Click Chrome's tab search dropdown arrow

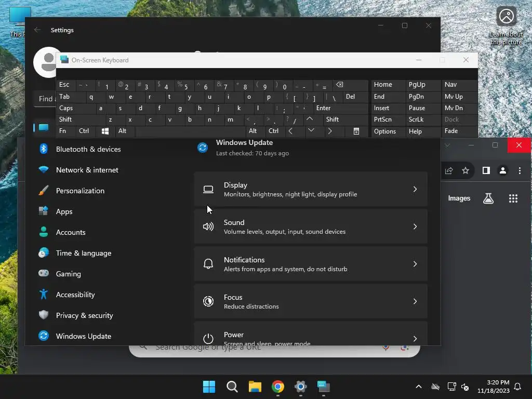447,145
